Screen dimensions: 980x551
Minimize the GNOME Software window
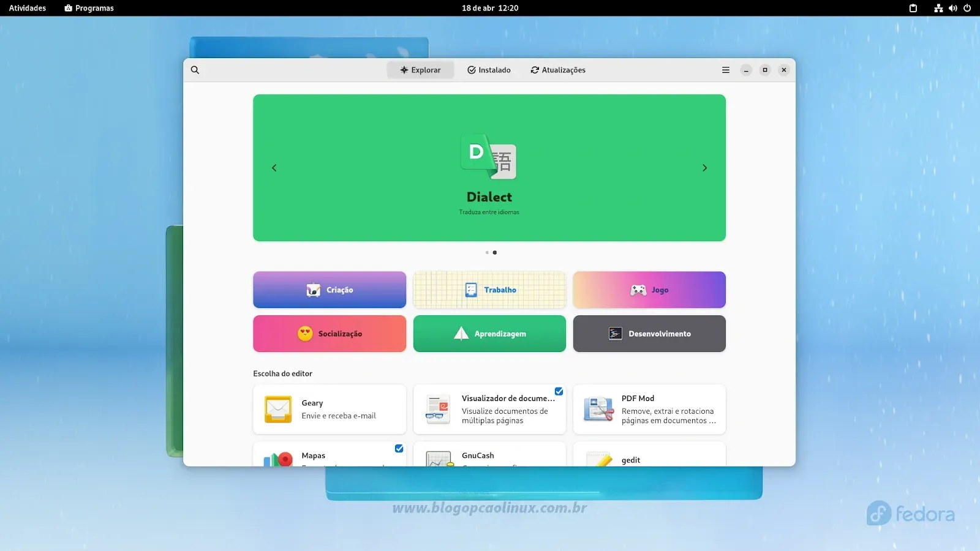click(x=746, y=70)
